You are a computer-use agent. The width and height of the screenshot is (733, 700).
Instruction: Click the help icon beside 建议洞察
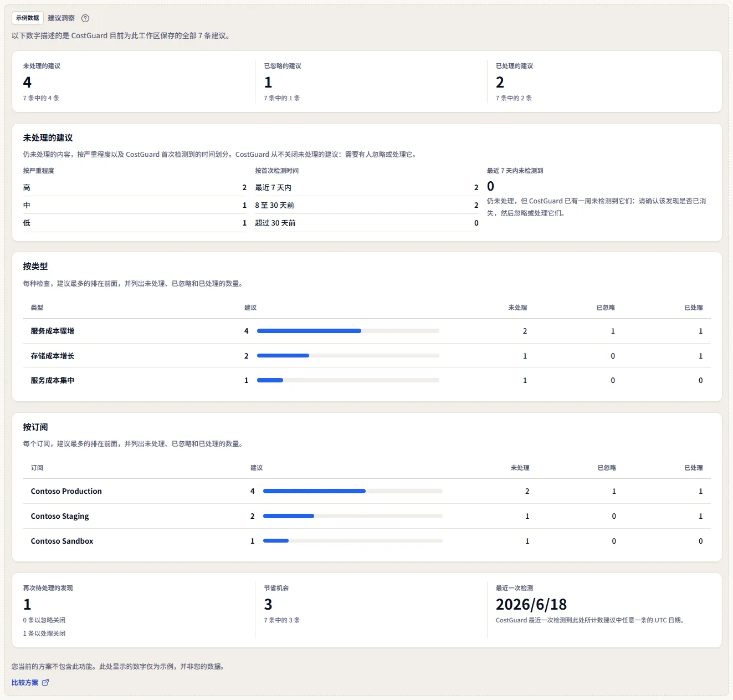point(85,18)
